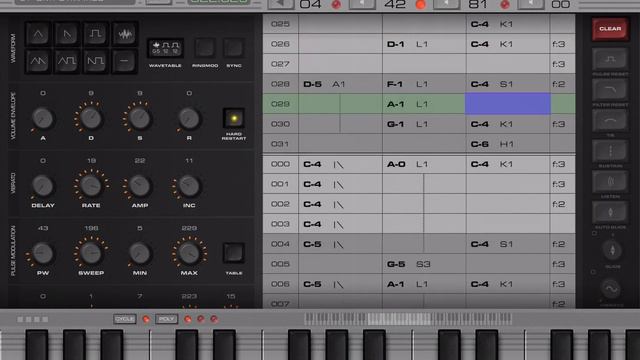Click the vibrato Amp knob
Screen dimensions: 640x360
(140, 186)
